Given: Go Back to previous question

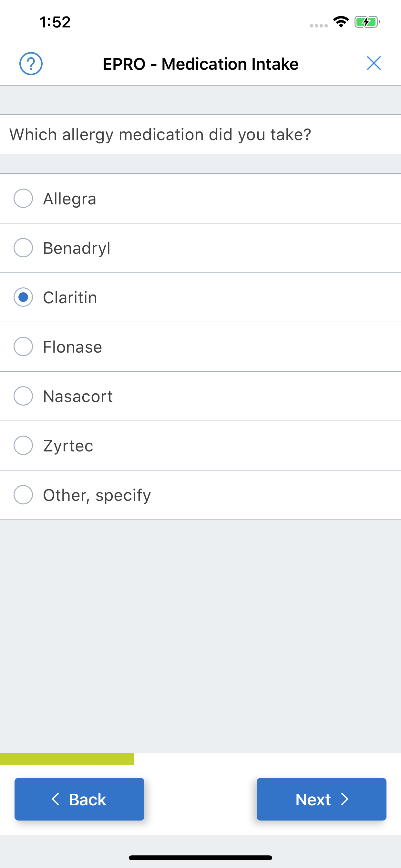Looking at the screenshot, I should coord(79,799).
